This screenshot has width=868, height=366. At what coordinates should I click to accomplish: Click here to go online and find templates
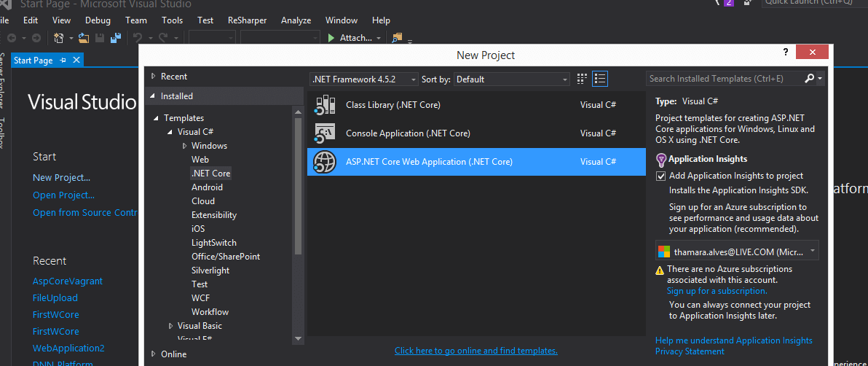[x=476, y=351]
